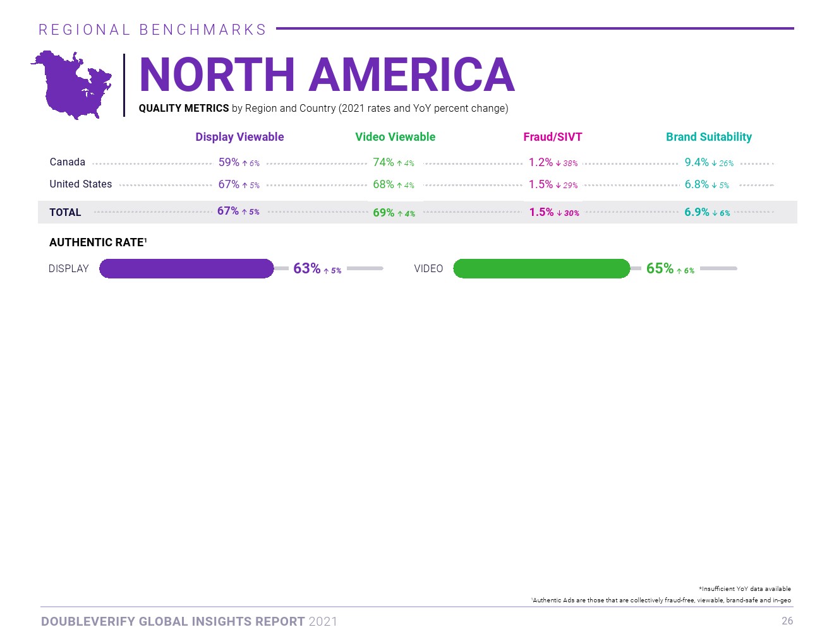Viewport: 834px width, 644px height.
Task: Select the Canada row label
Action: [x=67, y=162]
